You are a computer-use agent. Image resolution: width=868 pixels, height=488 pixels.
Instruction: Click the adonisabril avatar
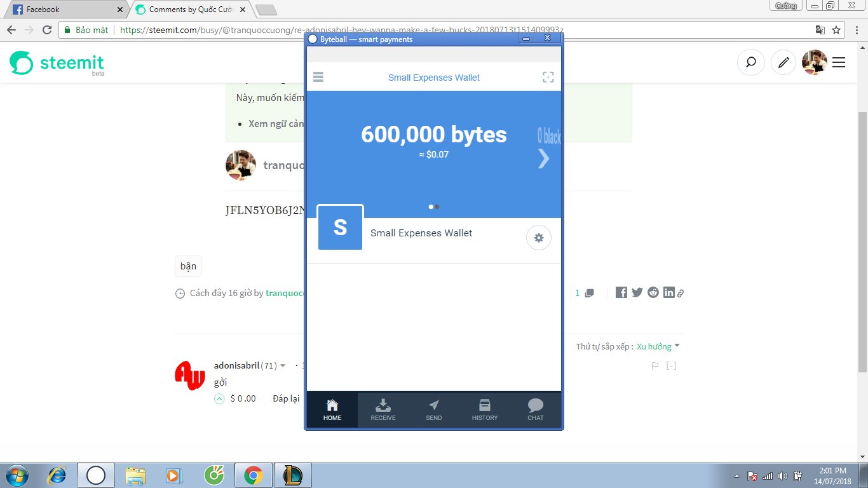190,376
